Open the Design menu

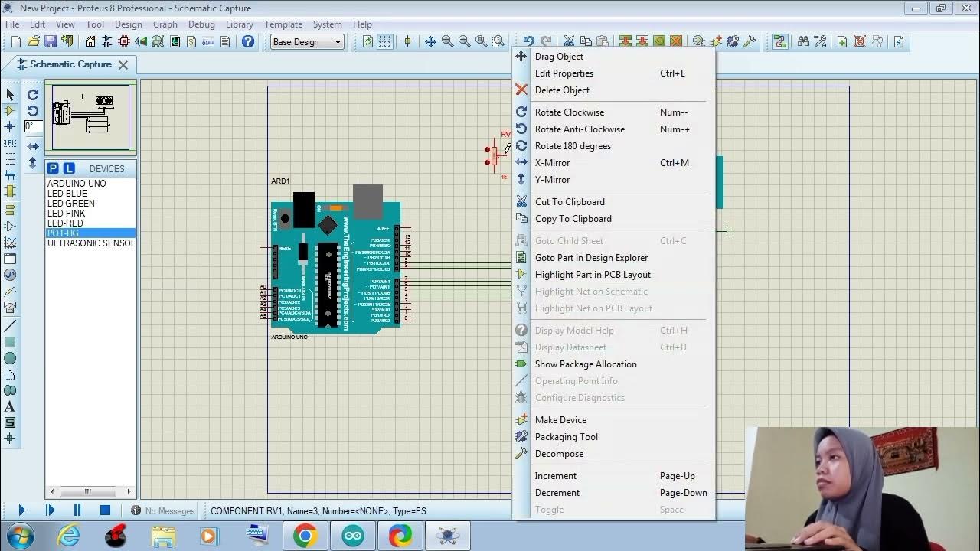click(x=129, y=24)
